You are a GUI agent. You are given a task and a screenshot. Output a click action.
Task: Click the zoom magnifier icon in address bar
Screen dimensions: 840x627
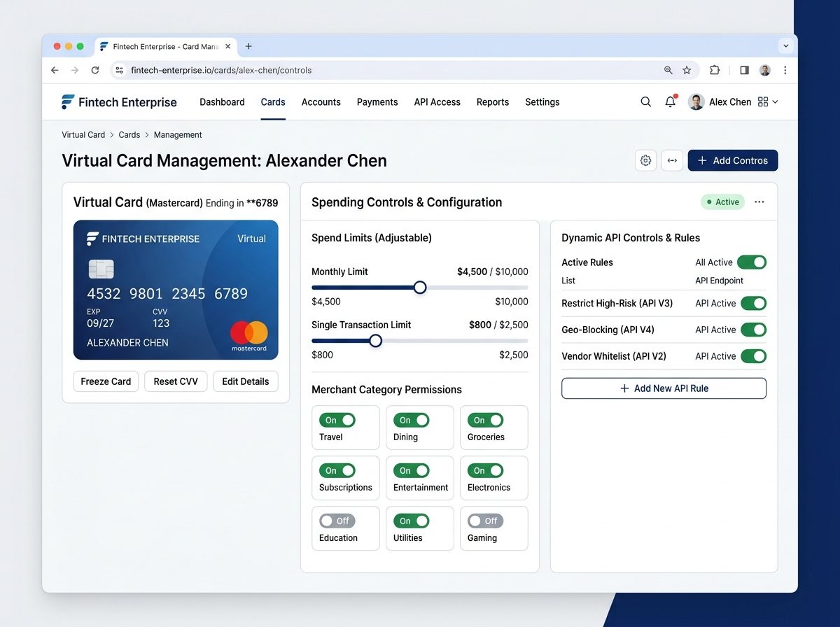coord(668,70)
